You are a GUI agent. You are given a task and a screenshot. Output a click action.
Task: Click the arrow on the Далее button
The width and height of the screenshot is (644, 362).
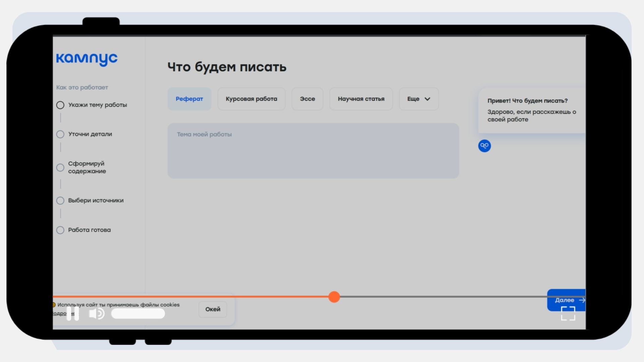[582, 300]
